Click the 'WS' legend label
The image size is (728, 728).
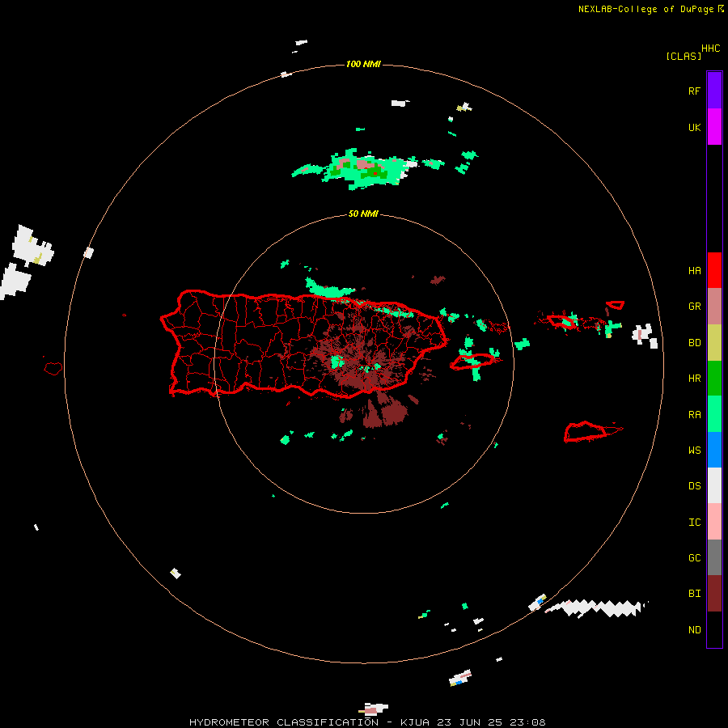pyautogui.click(x=694, y=450)
